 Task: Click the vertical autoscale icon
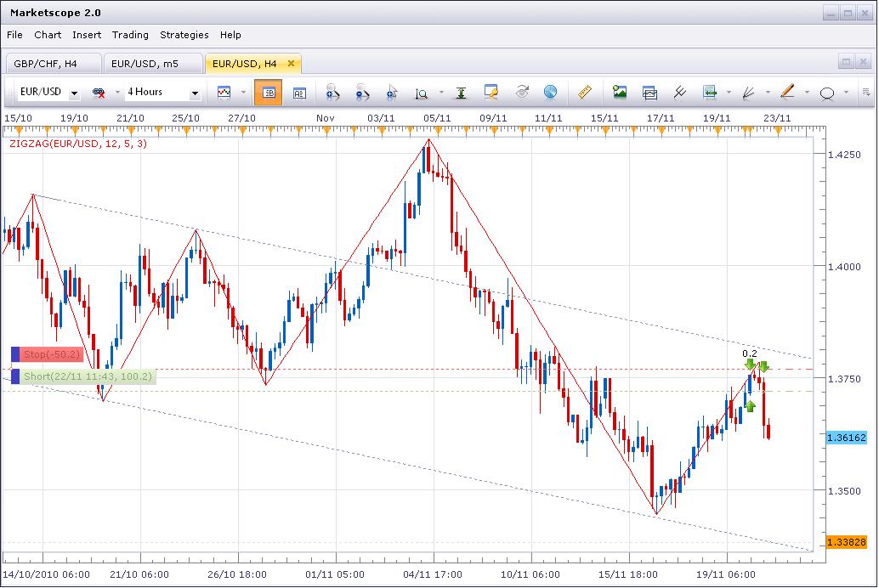click(x=461, y=93)
